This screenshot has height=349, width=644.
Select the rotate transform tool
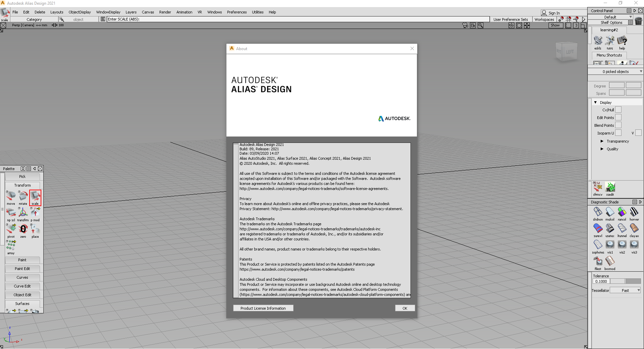[23, 197]
